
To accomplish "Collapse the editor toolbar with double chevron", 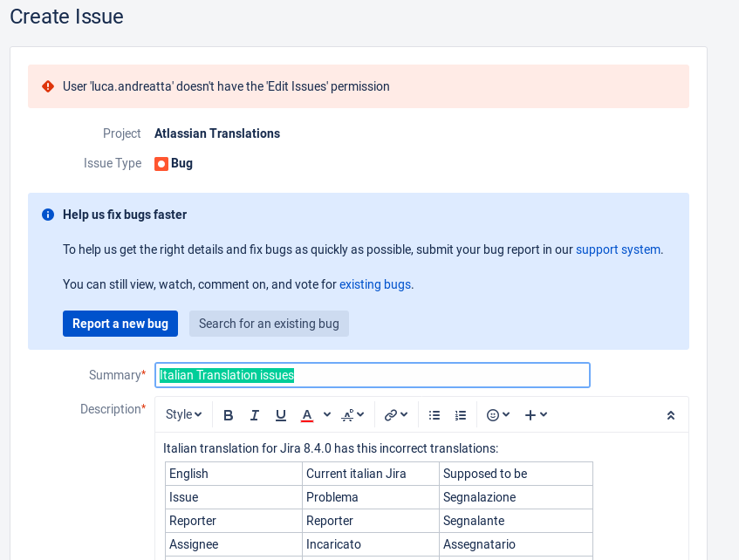I will (671, 415).
